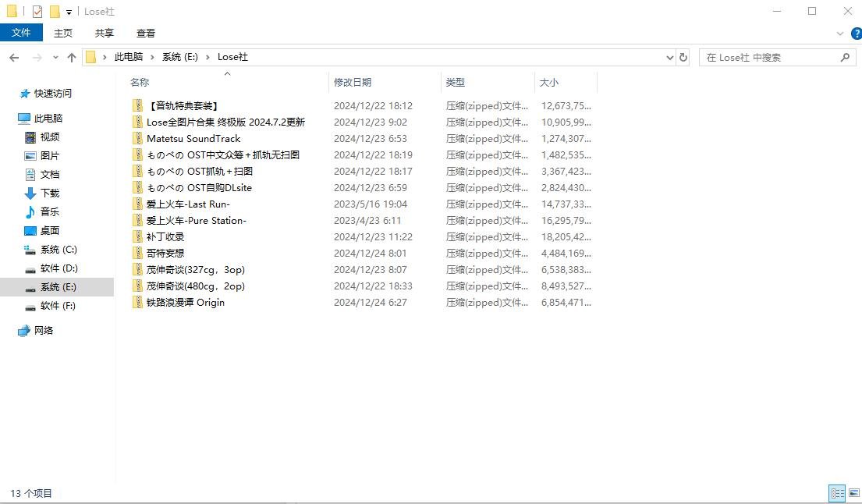Click the Back navigation arrow
Viewport: 862px width, 504px height.
pyautogui.click(x=14, y=58)
